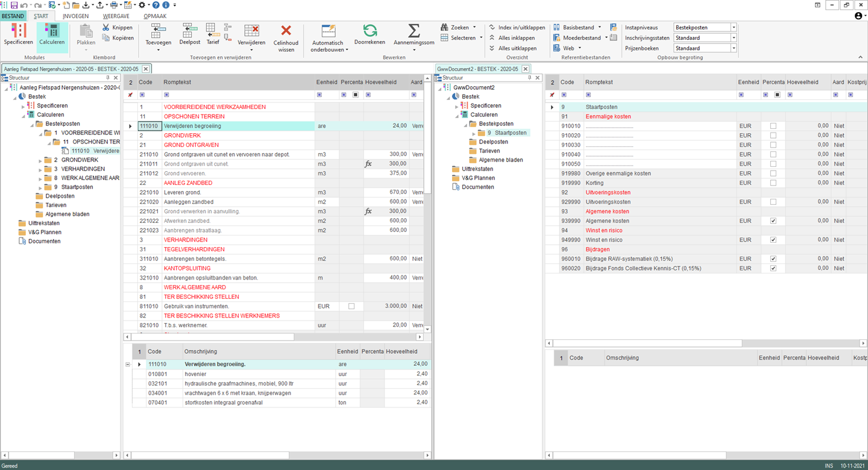Image resolution: width=868 pixels, height=470 pixels.
Task: Click Alles uitklappen
Action: pyautogui.click(x=512, y=48)
